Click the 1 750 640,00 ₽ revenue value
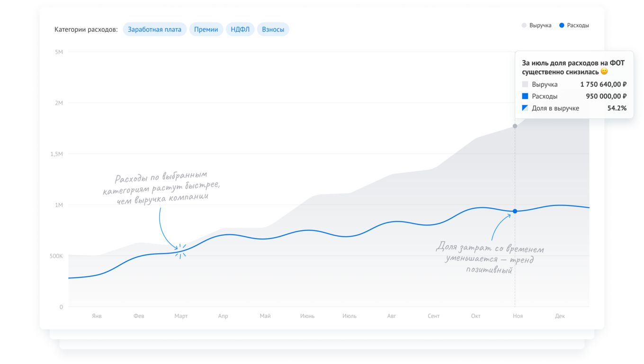The image size is (644, 364). point(603,84)
